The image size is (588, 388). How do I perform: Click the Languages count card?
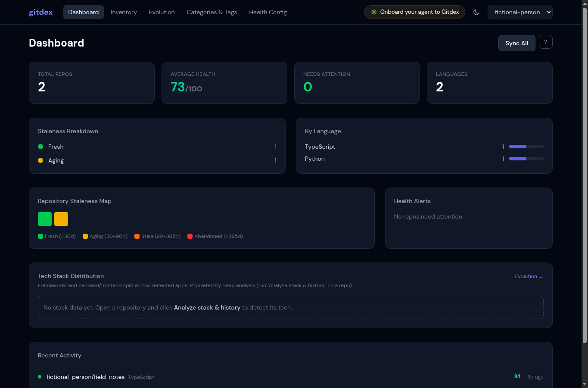[490, 83]
